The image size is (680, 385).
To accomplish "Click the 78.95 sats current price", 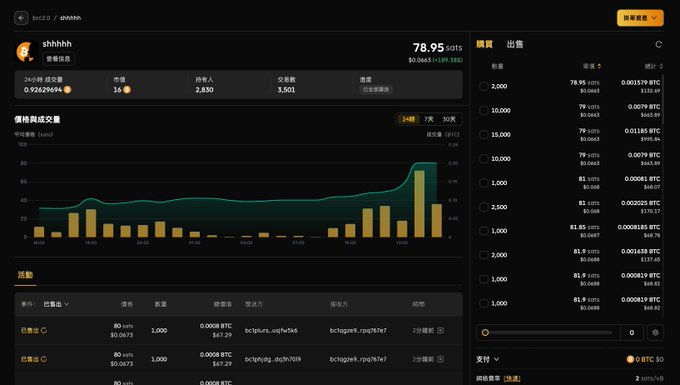I will click(x=437, y=48).
